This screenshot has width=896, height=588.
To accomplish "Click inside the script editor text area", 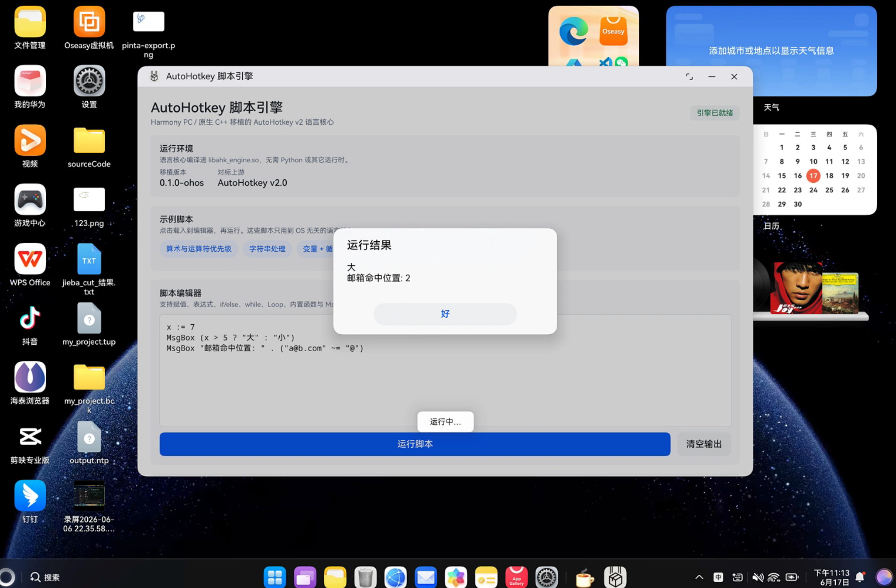I will [x=445, y=370].
